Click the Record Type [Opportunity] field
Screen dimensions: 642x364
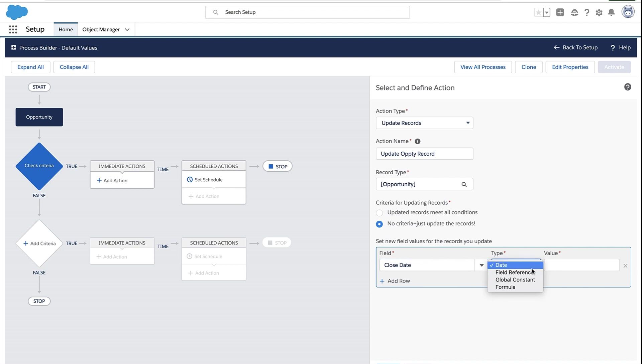424,184
